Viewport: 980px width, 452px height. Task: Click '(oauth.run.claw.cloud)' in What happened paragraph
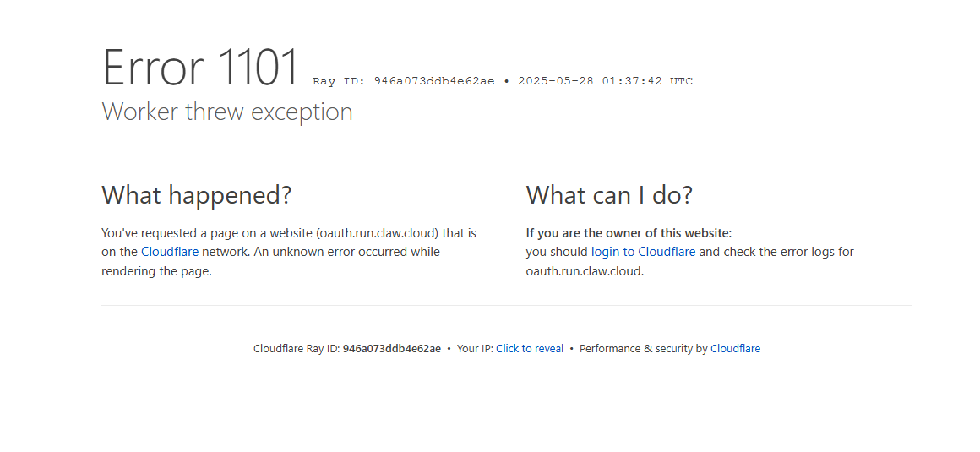point(378,233)
